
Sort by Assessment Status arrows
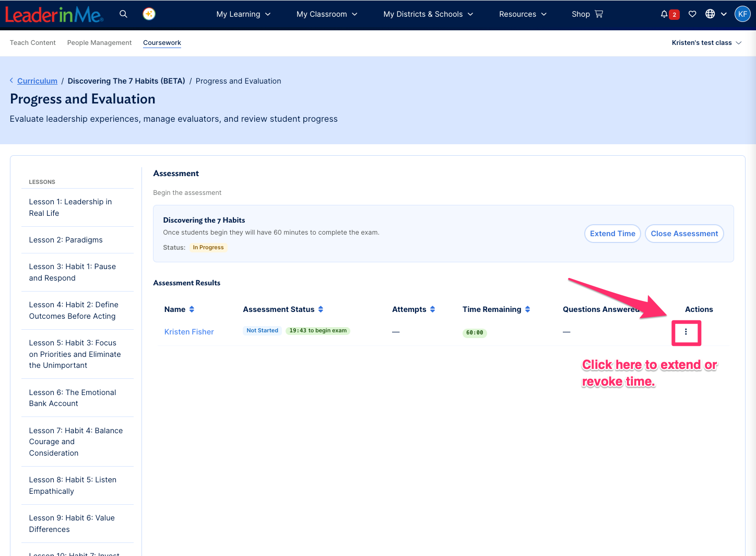point(321,309)
